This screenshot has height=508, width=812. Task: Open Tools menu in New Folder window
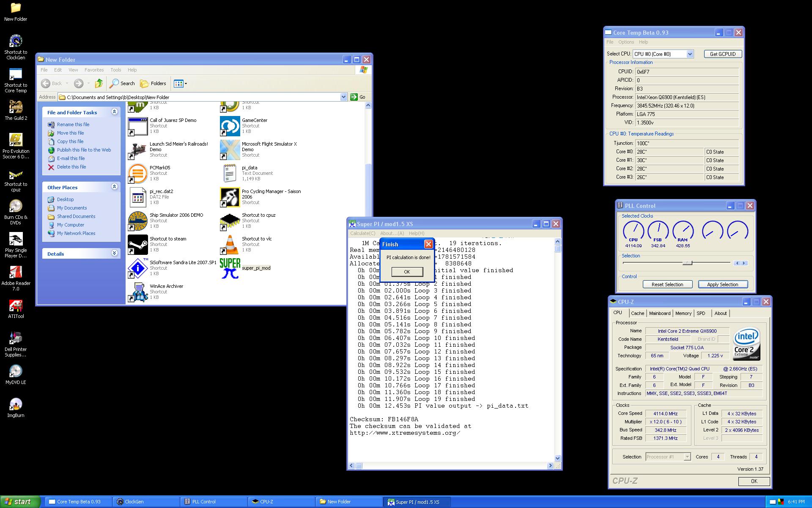point(115,70)
